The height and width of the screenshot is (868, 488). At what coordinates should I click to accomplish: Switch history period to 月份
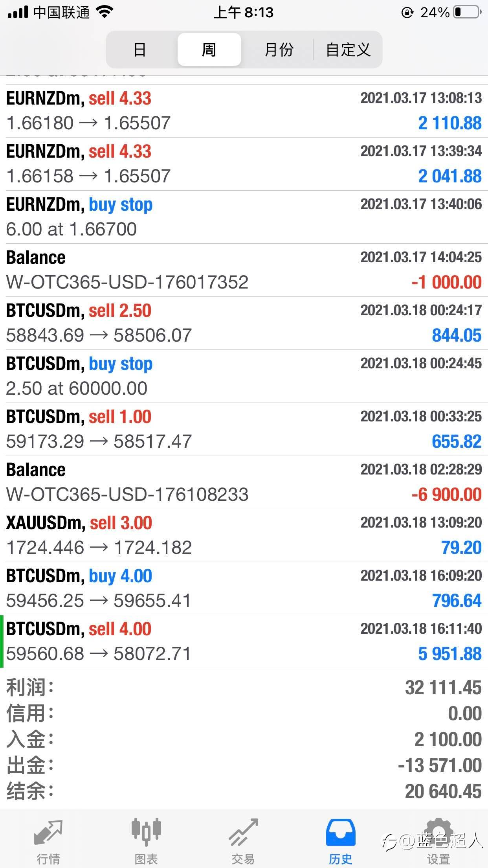(279, 50)
